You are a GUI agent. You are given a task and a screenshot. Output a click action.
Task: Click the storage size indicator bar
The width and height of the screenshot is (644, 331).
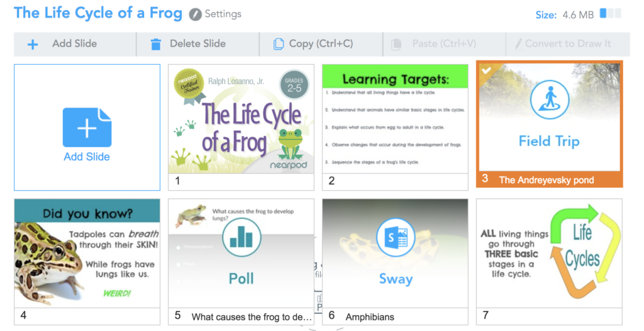tap(610, 14)
